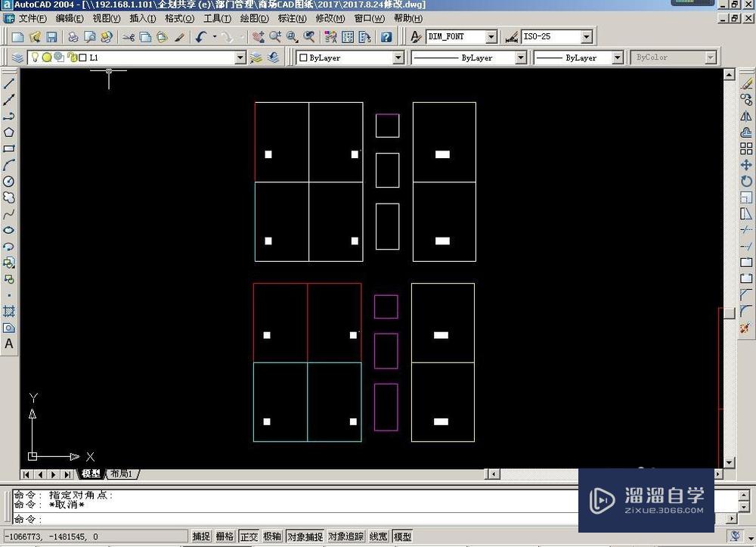Select the Trim tool
756x547 pixels.
pyautogui.click(x=746, y=230)
